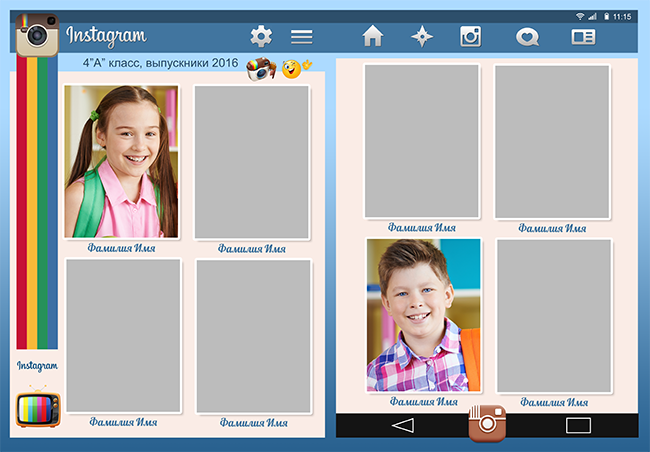This screenshot has width=650, height=452.
Task: Open activity heart speech bubble icon
Action: click(x=527, y=37)
